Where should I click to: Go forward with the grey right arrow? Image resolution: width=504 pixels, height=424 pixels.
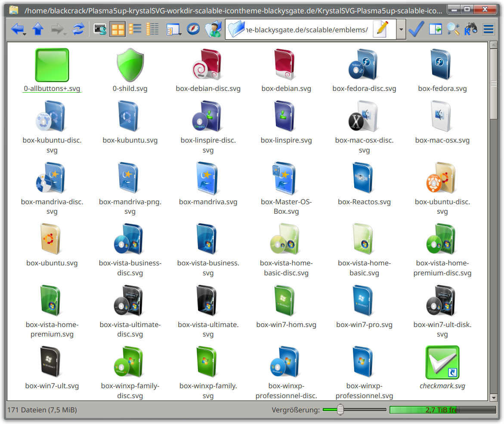57,29
